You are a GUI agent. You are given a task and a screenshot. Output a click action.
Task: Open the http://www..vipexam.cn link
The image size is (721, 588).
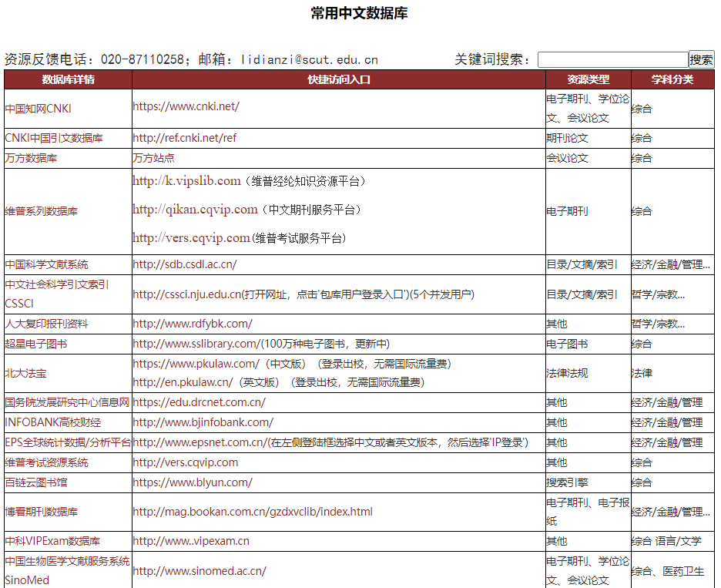pyautogui.click(x=191, y=542)
